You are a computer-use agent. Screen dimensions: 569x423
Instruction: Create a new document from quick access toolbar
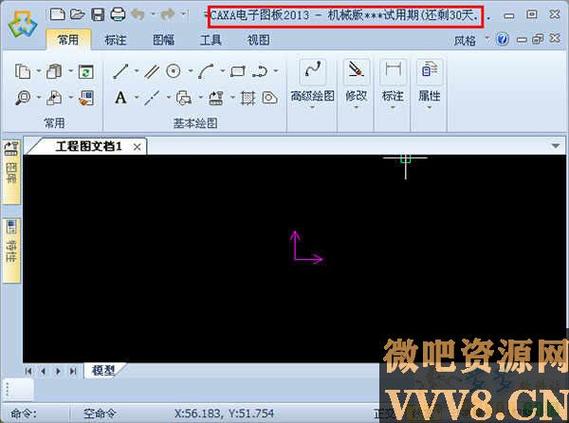57,15
